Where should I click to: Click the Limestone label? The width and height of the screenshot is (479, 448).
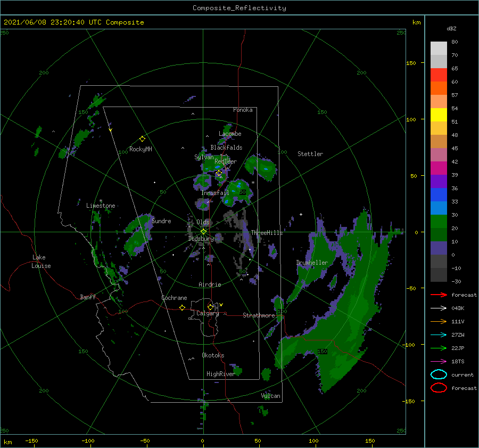pyautogui.click(x=101, y=206)
